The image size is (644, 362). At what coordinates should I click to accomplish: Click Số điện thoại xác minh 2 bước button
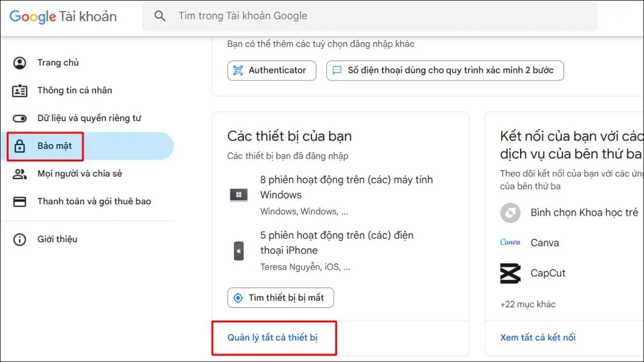tap(445, 70)
